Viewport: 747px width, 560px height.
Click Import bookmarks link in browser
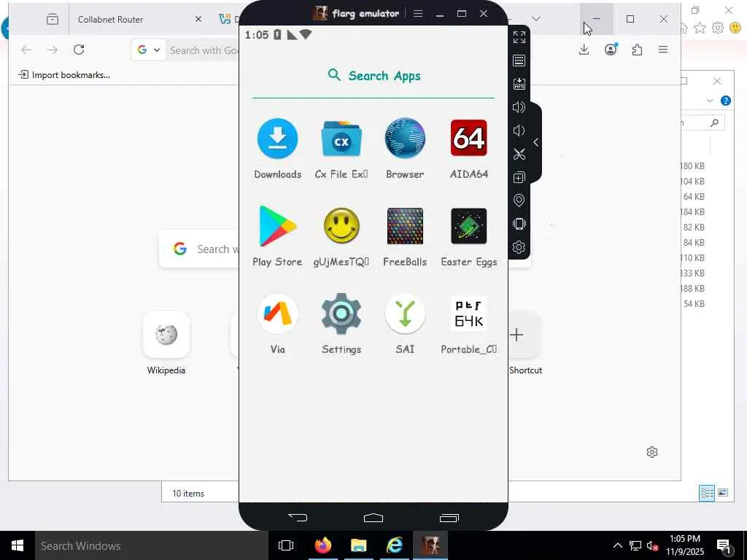[64, 75]
